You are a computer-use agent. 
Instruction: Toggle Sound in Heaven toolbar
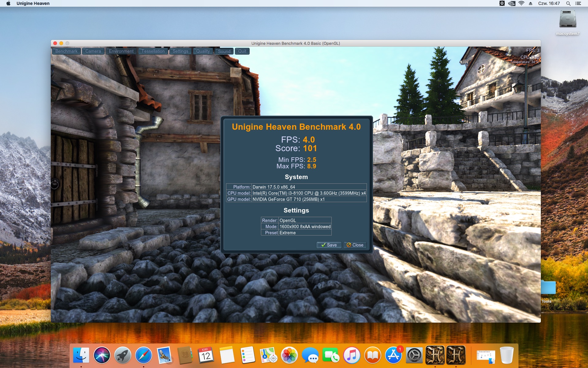click(224, 52)
